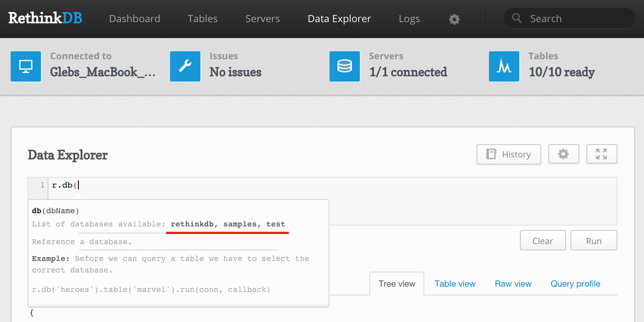Switch to the Table view tab
The height and width of the screenshot is (322, 644).
point(455,284)
